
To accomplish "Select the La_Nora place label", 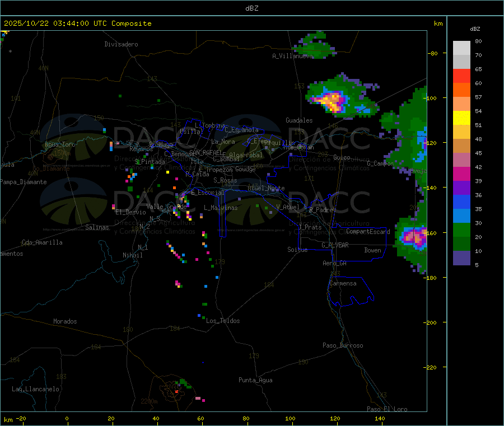I will point(223,142).
